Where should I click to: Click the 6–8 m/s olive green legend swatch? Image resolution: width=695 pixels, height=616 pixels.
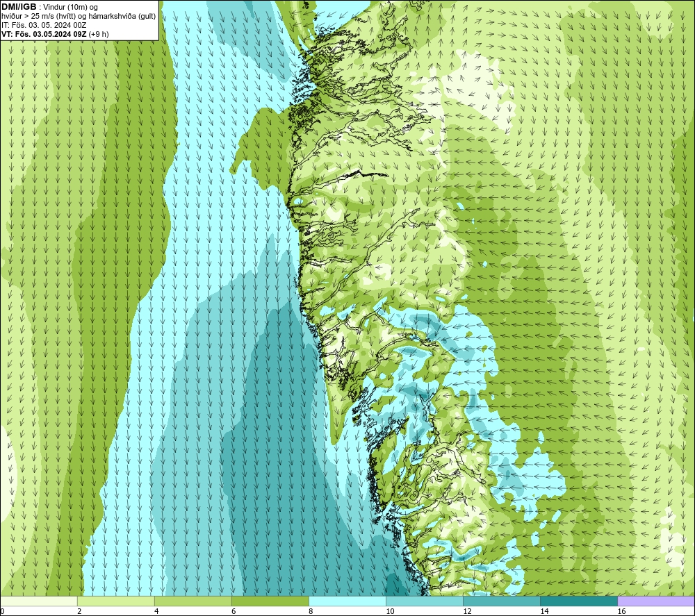(270, 601)
